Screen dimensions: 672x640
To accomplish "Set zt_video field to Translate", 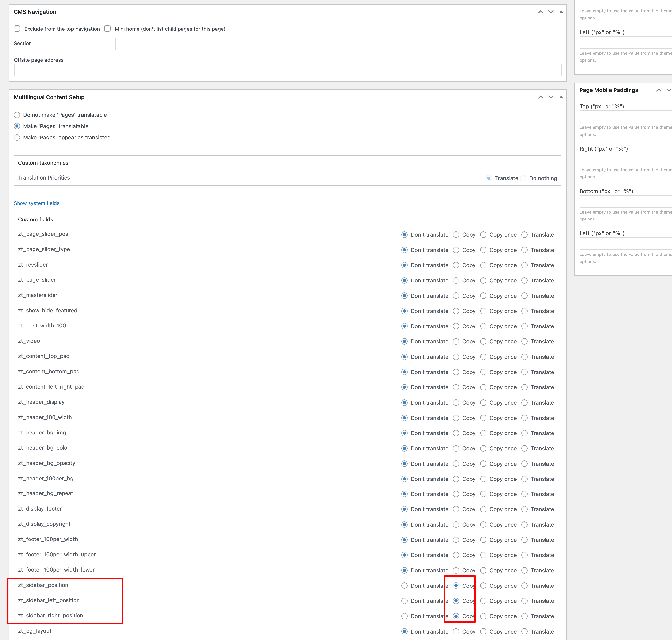I will click(x=525, y=341).
